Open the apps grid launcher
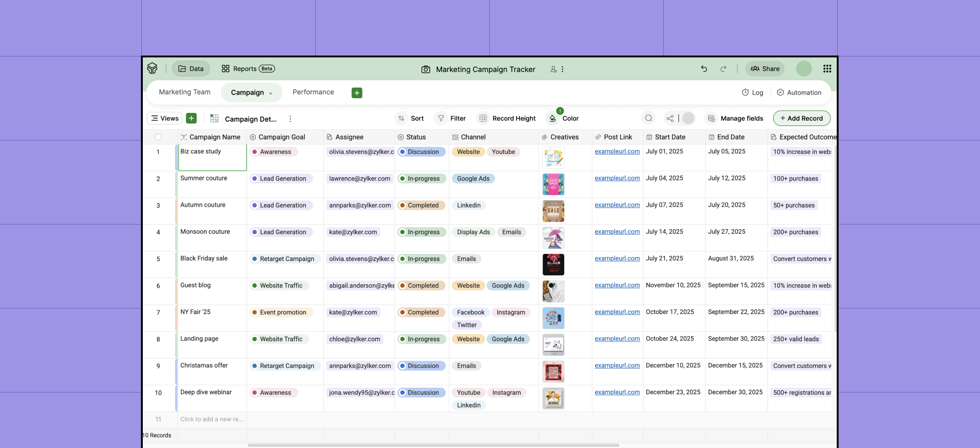 pos(827,69)
